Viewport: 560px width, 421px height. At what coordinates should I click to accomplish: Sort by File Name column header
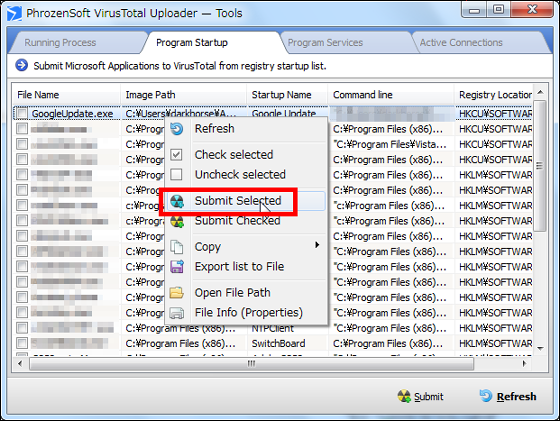click(x=67, y=95)
